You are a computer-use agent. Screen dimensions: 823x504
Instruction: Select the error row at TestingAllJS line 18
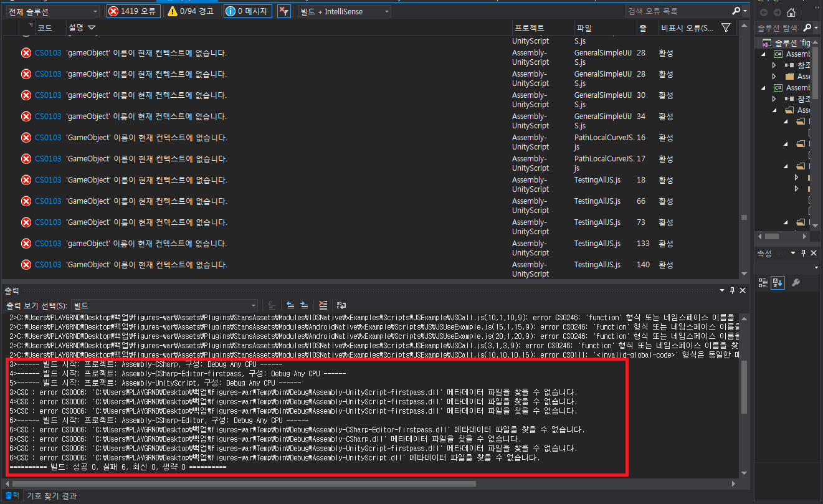pos(370,184)
